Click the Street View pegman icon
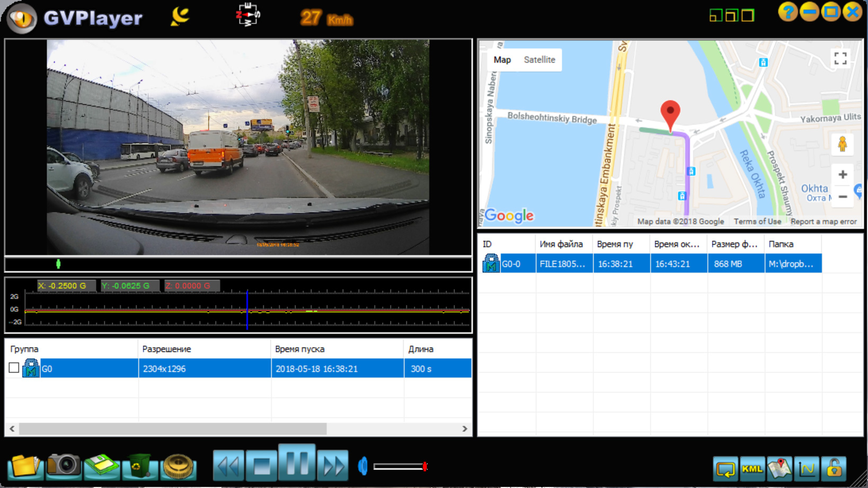 click(x=843, y=144)
